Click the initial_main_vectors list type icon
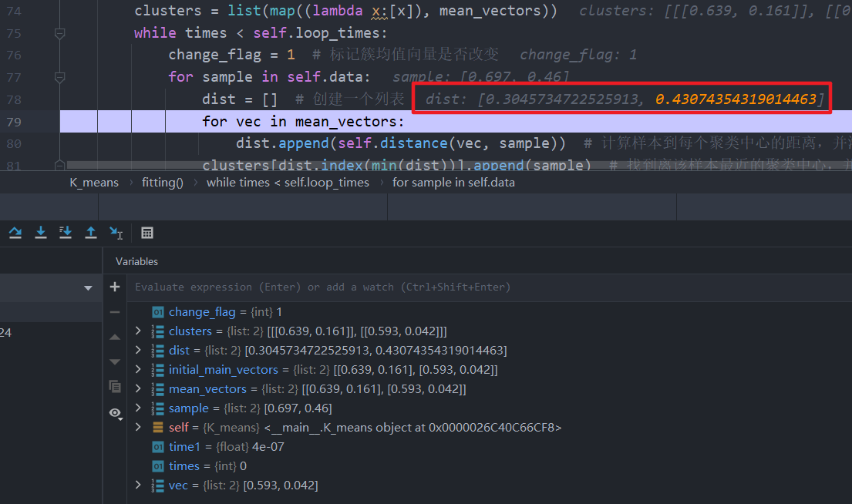 point(157,370)
